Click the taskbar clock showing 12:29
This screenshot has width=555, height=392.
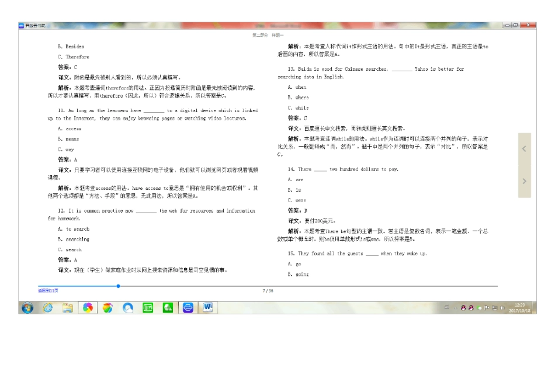(x=519, y=308)
